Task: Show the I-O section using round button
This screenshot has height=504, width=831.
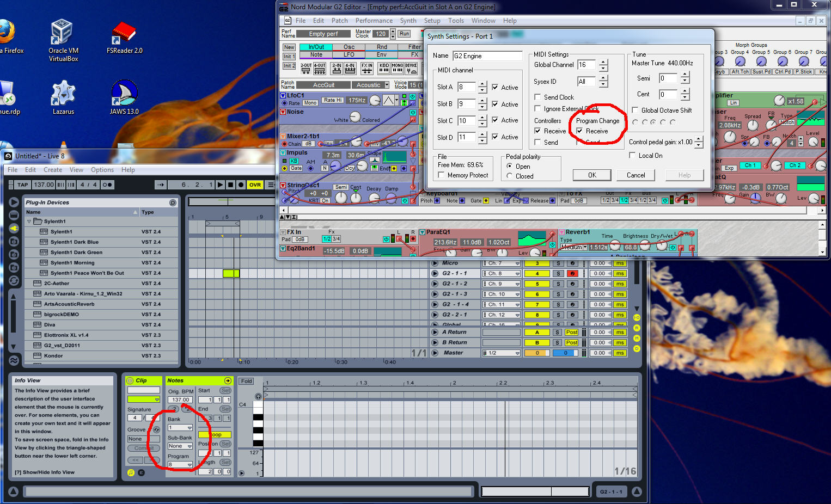Action: tap(637, 317)
